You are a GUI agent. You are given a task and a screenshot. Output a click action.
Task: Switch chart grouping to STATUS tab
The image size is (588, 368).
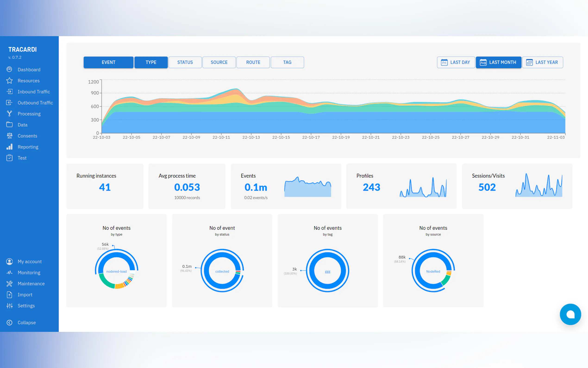pos(185,62)
